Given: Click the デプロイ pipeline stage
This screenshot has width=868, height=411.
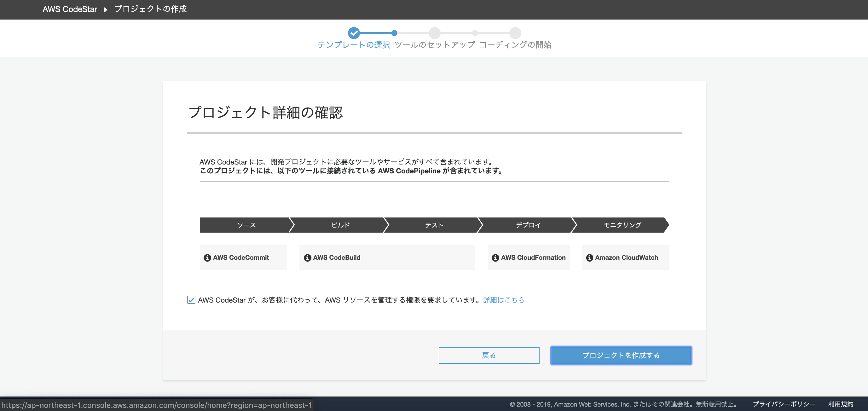Looking at the screenshot, I should (x=528, y=225).
